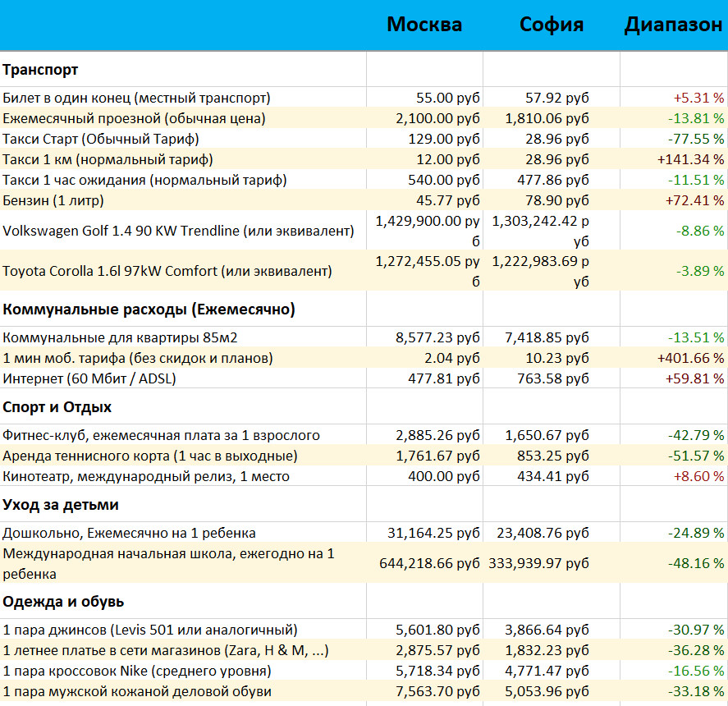Click the Москва column header
The height and width of the screenshot is (706, 728).
pos(424,25)
